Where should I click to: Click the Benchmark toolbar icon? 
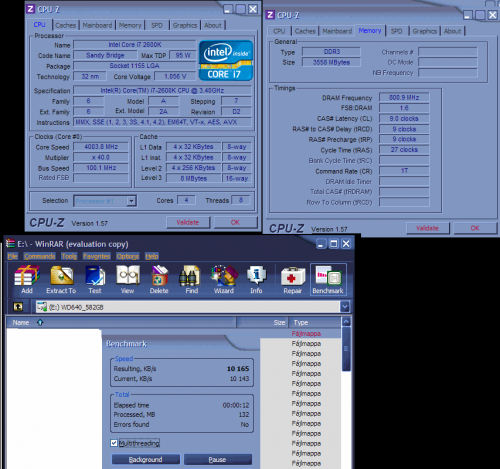point(328,279)
